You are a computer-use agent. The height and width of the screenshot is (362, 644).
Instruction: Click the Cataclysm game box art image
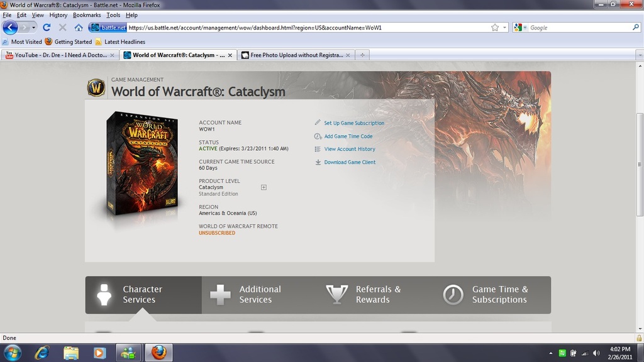point(142,163)
